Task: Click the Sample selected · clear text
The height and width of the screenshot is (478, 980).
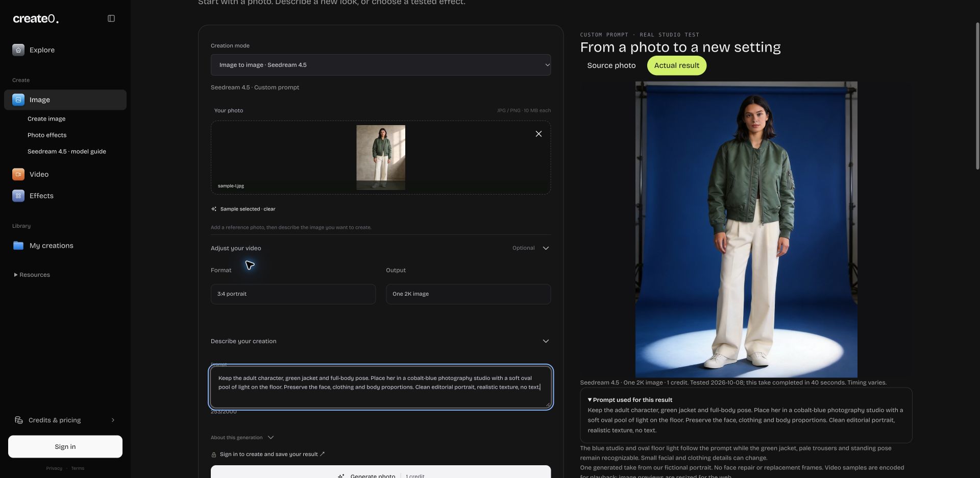Action: click(248, 209)
